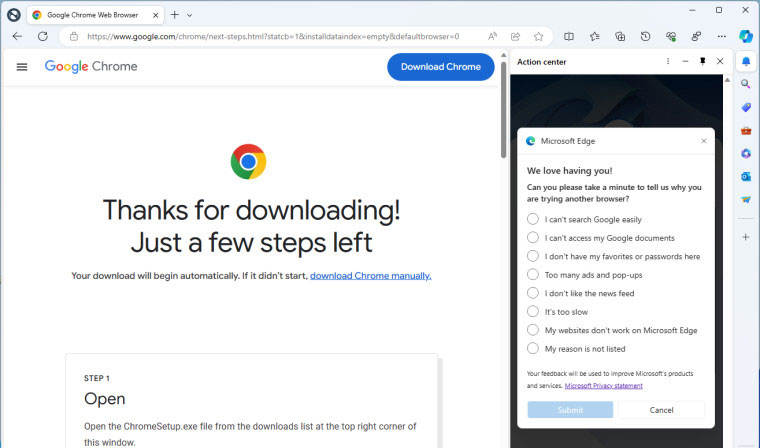Click the Submit button in survey
Screen dimensions: 760x448
[570, 410]
